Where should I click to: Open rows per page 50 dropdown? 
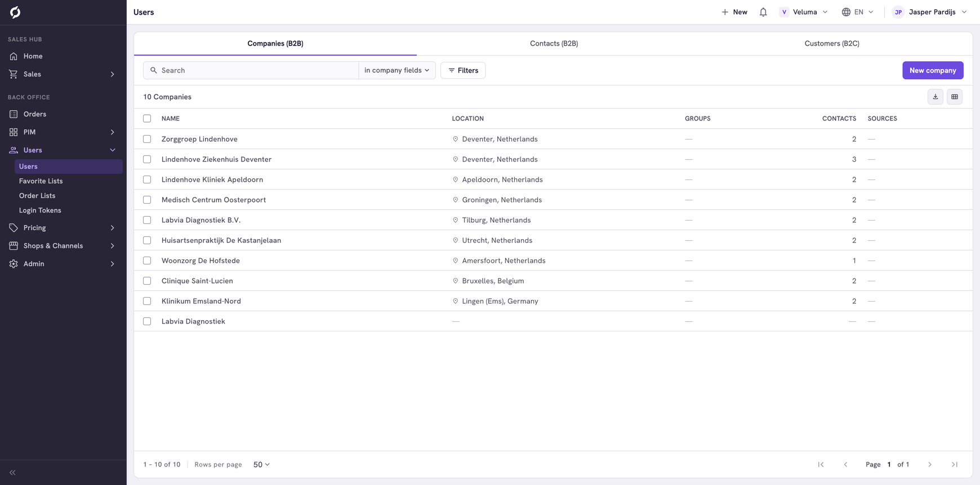coord(261,465)
